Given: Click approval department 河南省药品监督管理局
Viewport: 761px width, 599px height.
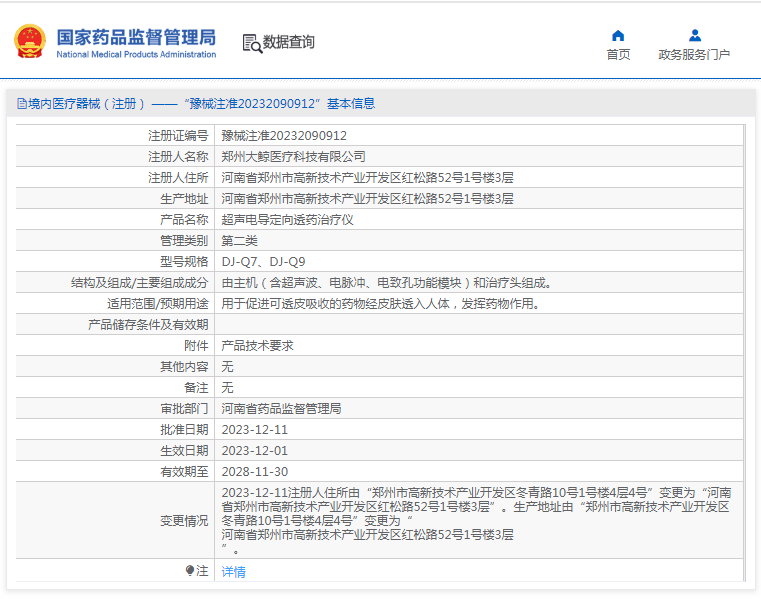Looking at the screenshot, I should [x=281, y=408].
